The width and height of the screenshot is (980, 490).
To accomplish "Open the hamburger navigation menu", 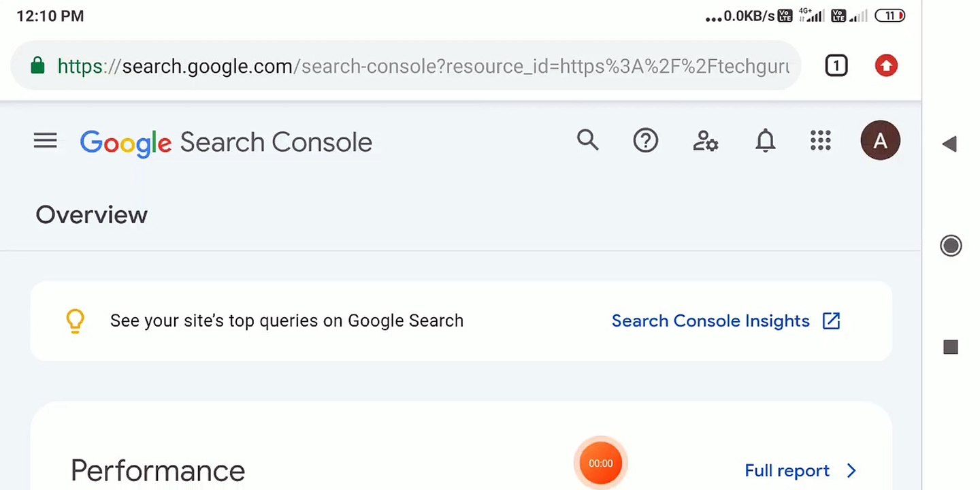I will (46, 141).
